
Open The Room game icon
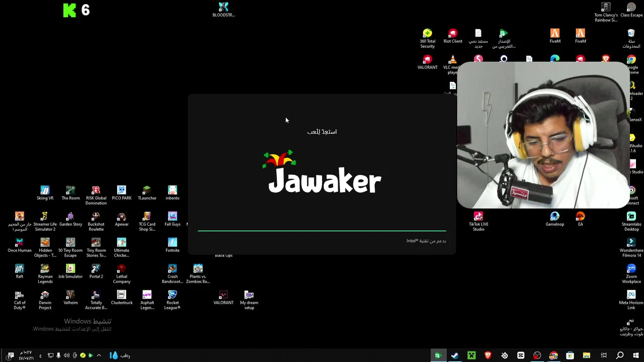click(70, 193)
